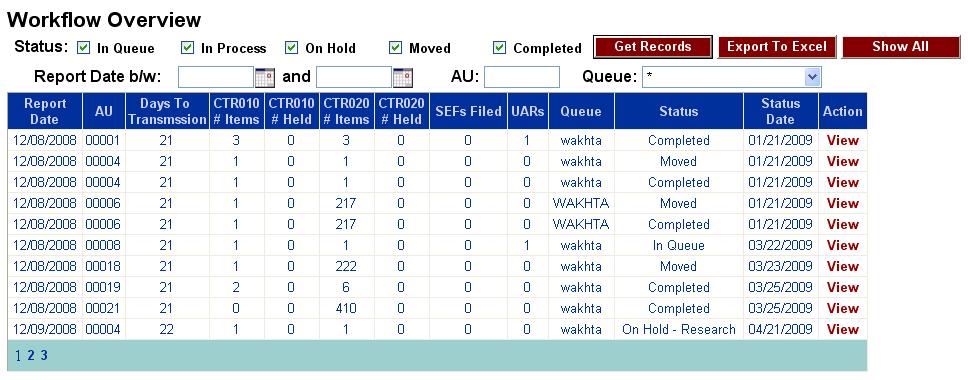Click the Report Date column header

point(45,112)
